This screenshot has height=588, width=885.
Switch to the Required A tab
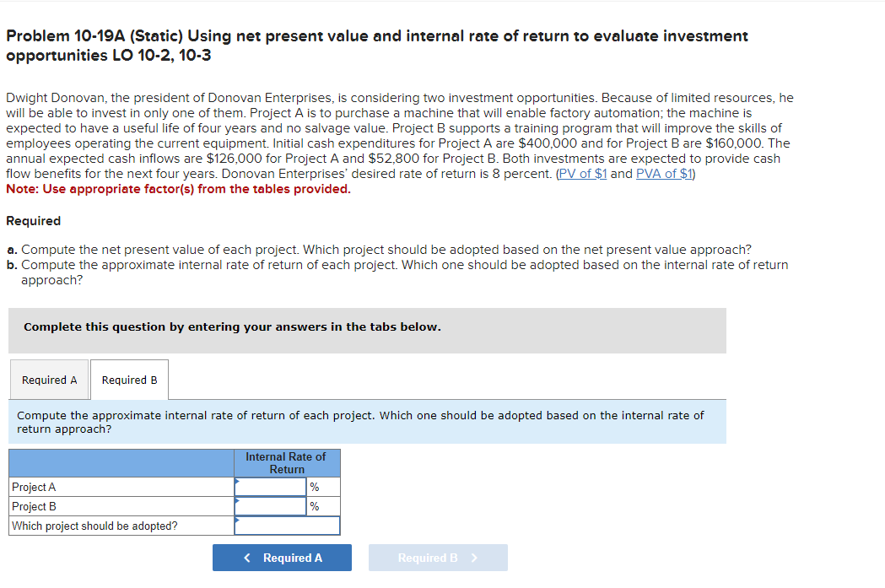click(x=49, y=380)
